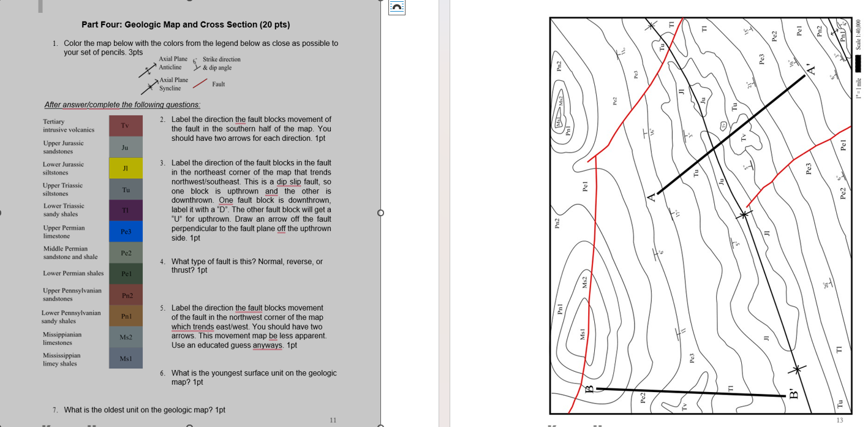
Task: Click the Tu swatch for Upper Triassic siltstones
Action: pyautogui.click(x=125, y=189)
